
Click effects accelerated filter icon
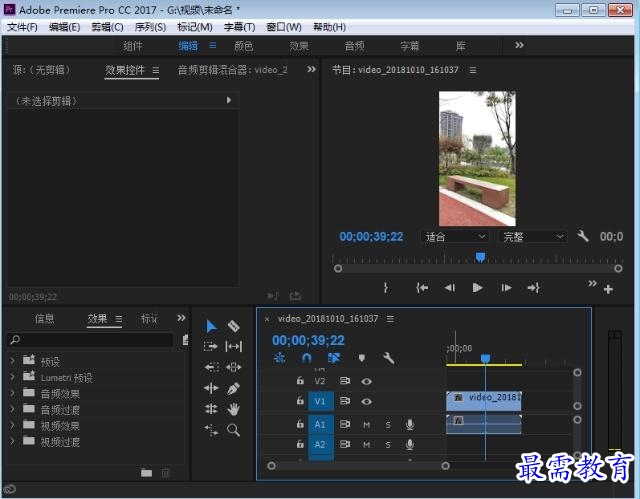[x=185, y=340]
